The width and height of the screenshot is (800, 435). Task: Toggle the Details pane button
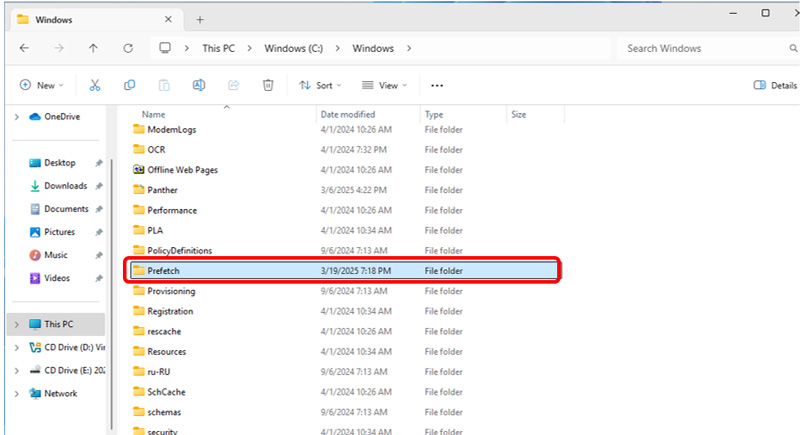[775, 86]
